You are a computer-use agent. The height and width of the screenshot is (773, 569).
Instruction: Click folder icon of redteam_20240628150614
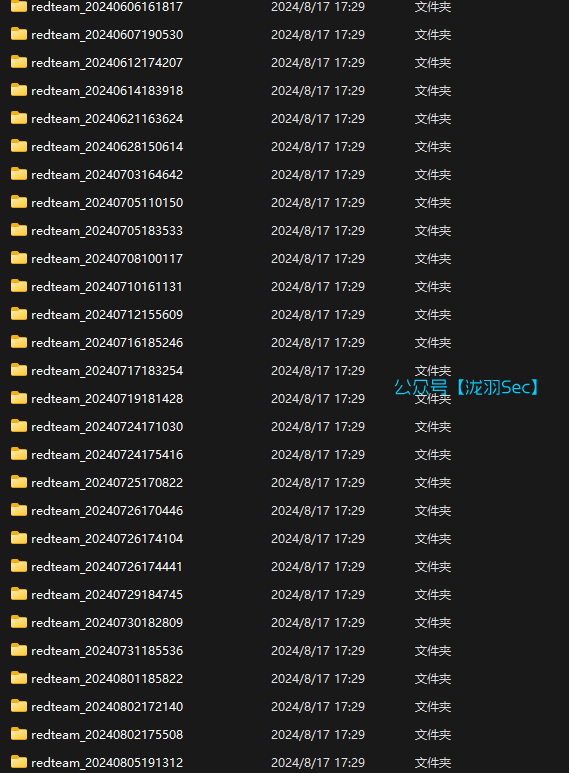click(x=19, y=146)
